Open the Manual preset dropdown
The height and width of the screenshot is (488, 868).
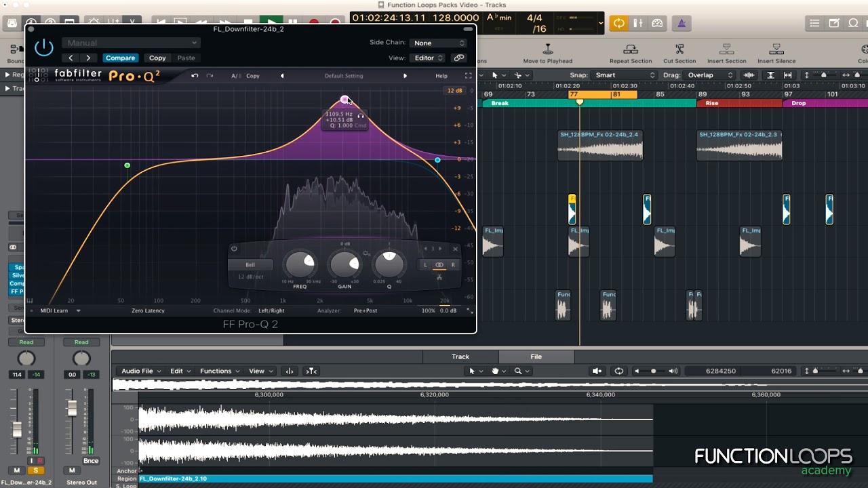tap(131, 43)
